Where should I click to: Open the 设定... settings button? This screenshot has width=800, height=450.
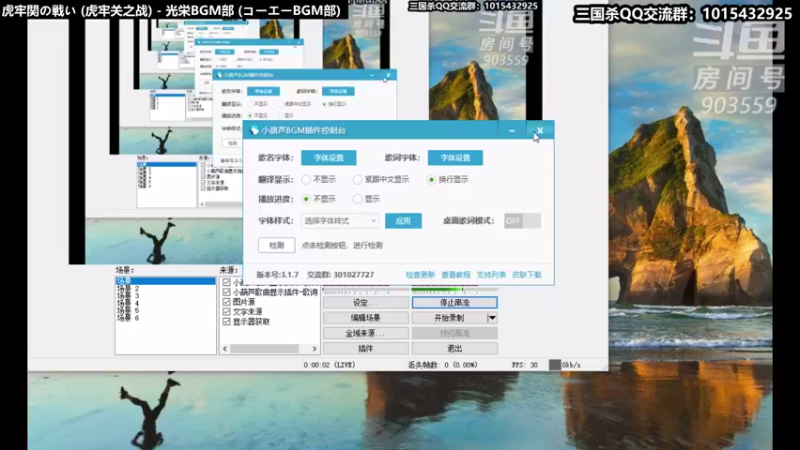pyautogui.click(x=365, y=303)
